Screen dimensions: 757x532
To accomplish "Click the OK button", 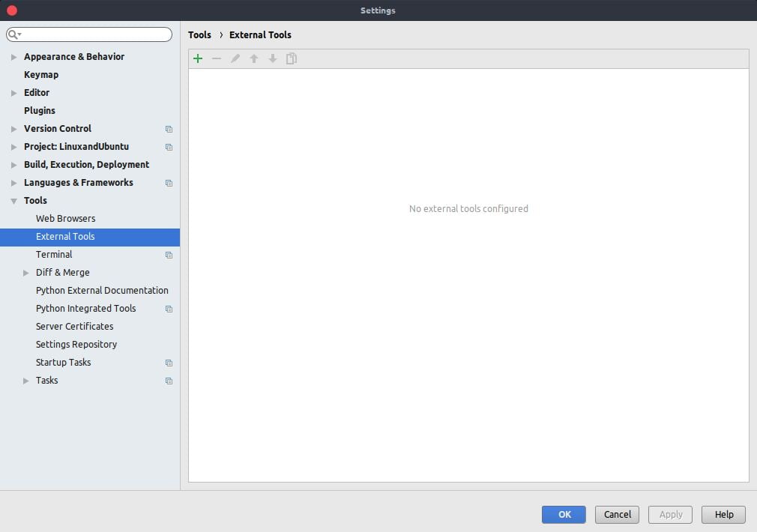I will pos(564,515).
